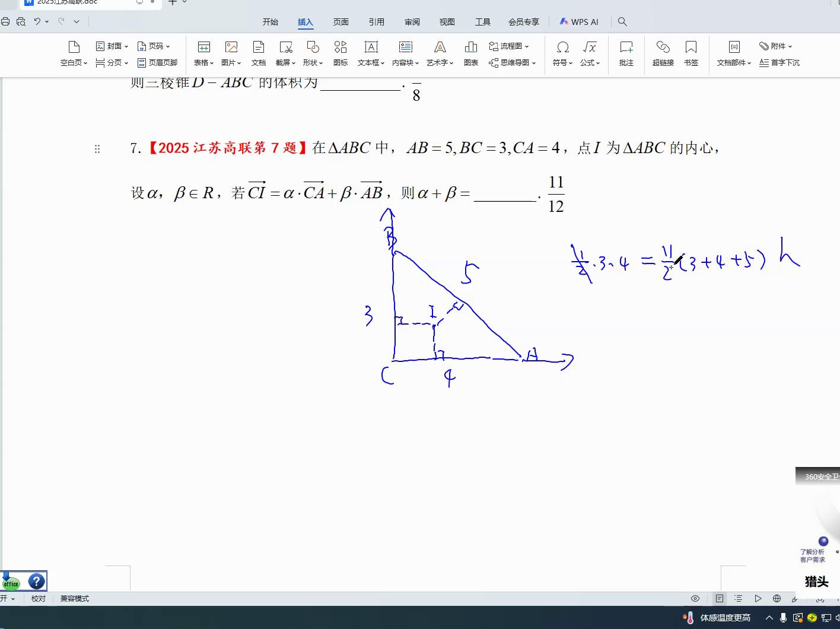Image resolution: width=840 pixels, height=629 pixels.
Task: Switch to the 开始 ribbon tab
Action: (271, 22)
